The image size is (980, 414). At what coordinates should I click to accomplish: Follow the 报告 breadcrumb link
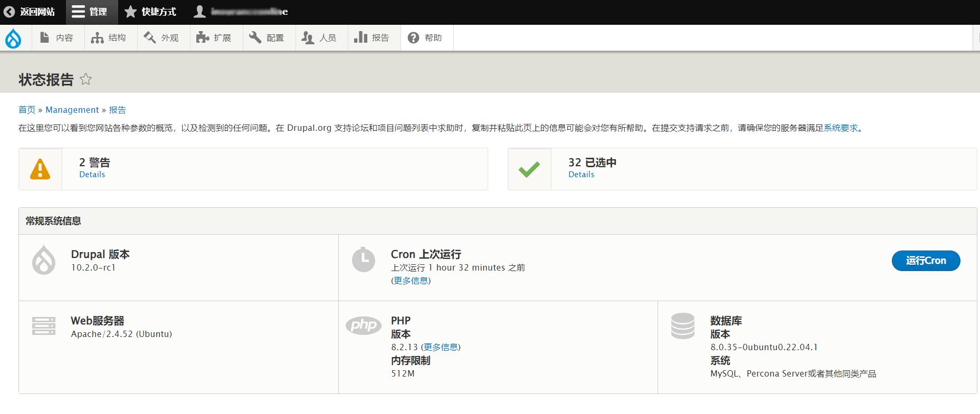click(117, 110)
